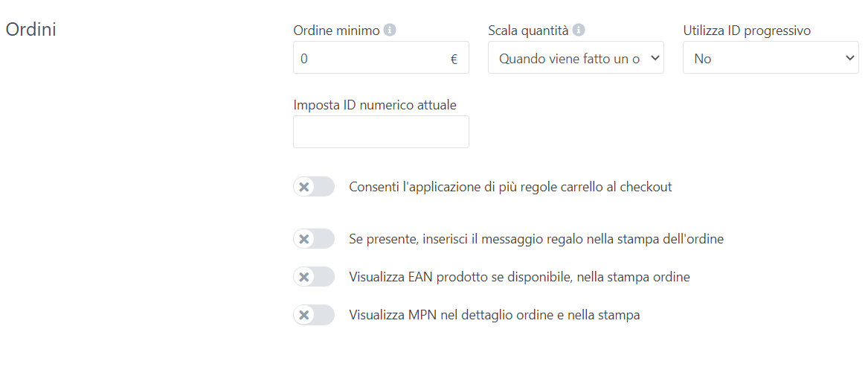Click the Imposta ID numerico attuale input

pyautogui.click(x=381, y=132)
